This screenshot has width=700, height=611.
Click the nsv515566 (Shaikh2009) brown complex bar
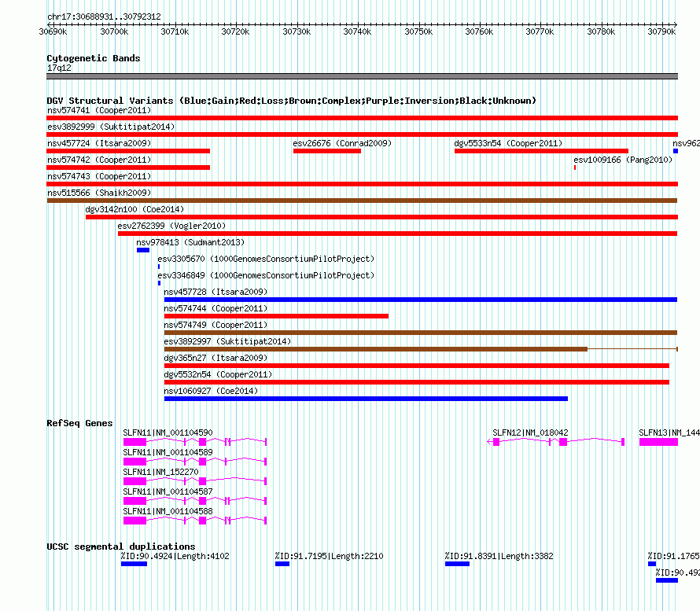pos(362,201)
